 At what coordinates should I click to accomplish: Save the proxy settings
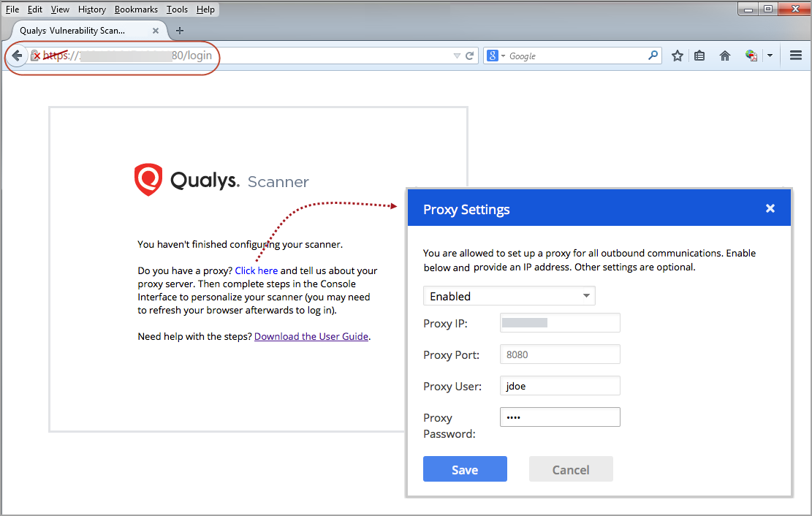pos(465,468)
